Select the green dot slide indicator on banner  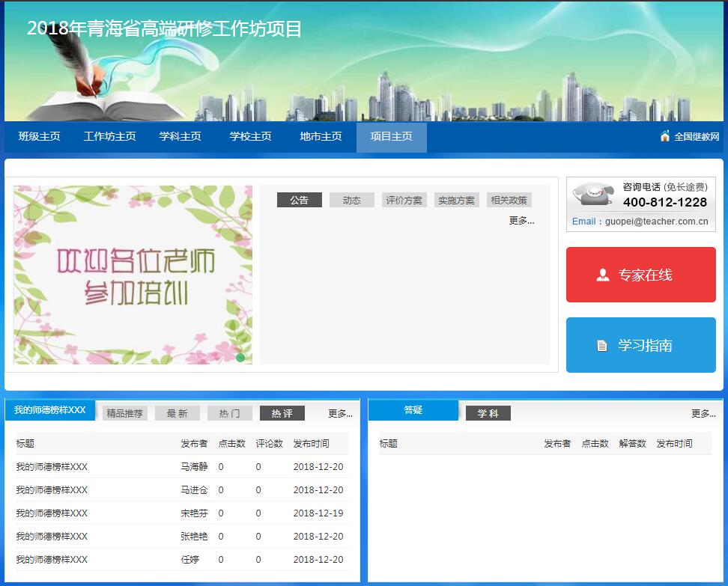[x=240, y=357]
